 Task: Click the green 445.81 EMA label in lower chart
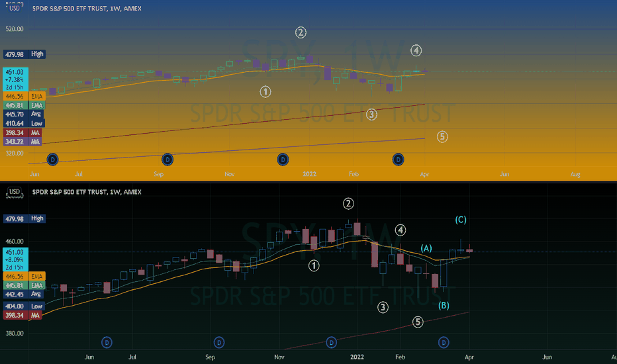24,286
